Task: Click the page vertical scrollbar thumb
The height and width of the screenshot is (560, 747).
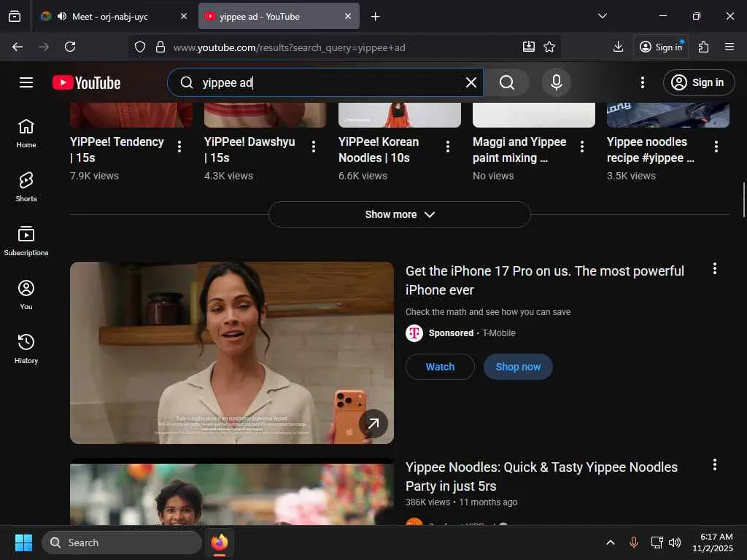Action: point(743,200)
